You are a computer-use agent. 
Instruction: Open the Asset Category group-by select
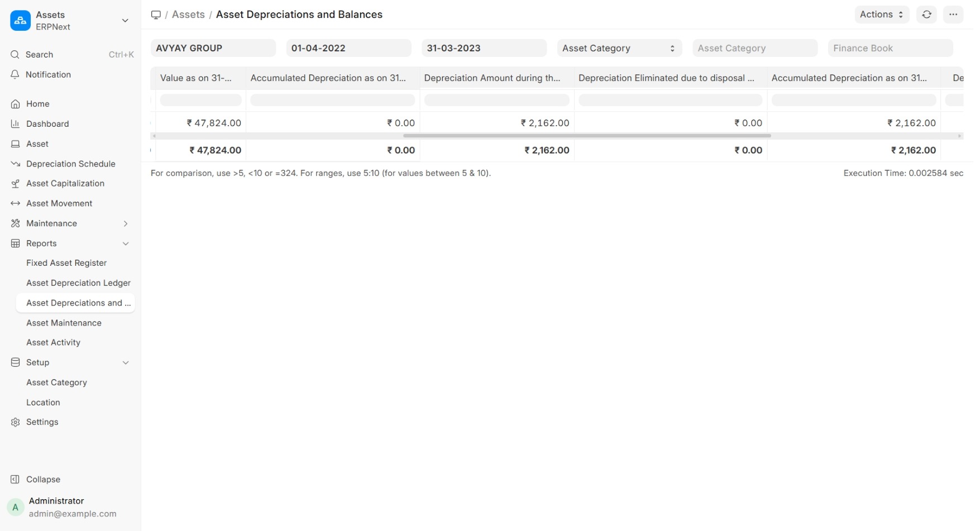pyautogui.click(x=619, y=48)
